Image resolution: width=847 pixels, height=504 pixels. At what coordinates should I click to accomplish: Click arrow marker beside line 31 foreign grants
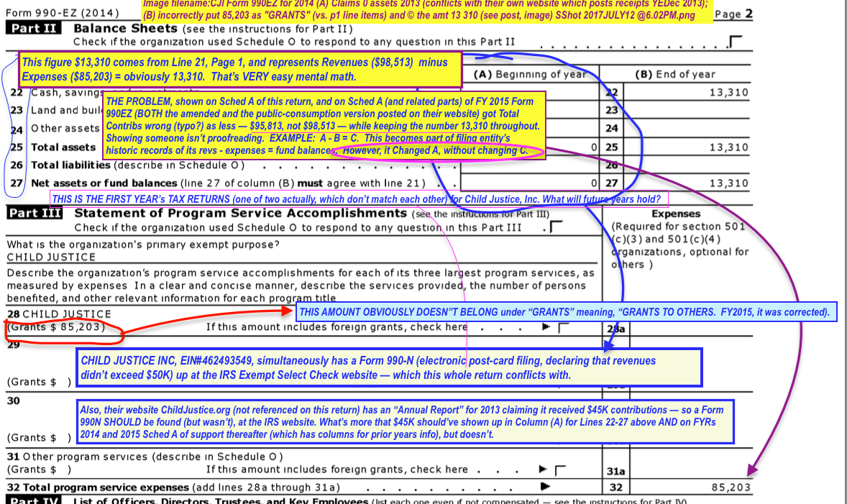click(x=544, y=470)
